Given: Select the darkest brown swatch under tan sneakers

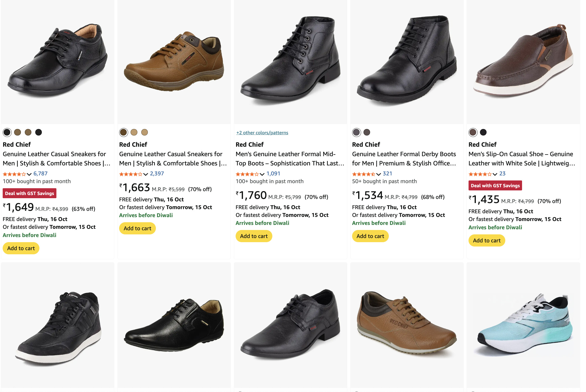Looking at the screenshot, I should pos(123,132).
